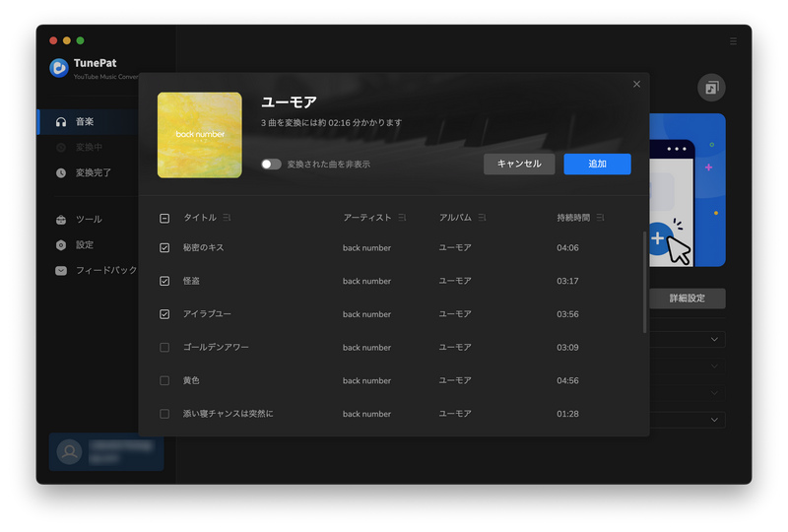This screenshot has width=788, height=532.
Task: Click the headphones icon beside 音楽
Action: pyautogui.click(x=61, y=122)
